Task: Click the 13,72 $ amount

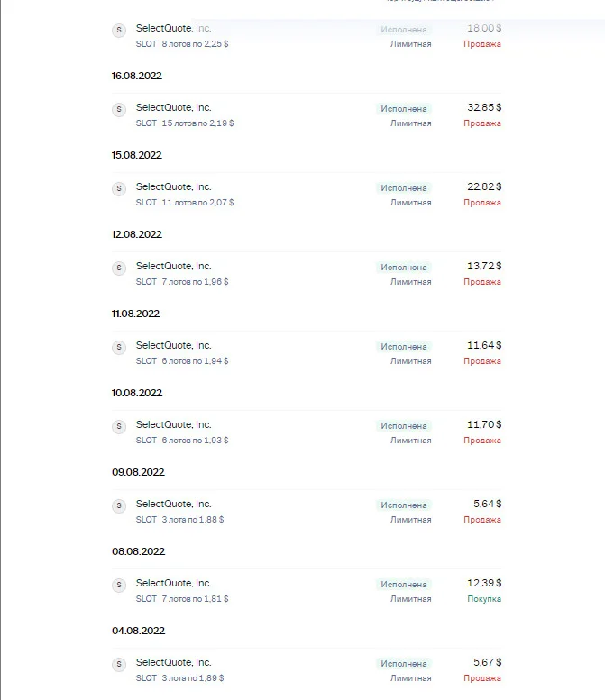Action: pos(484,266)
